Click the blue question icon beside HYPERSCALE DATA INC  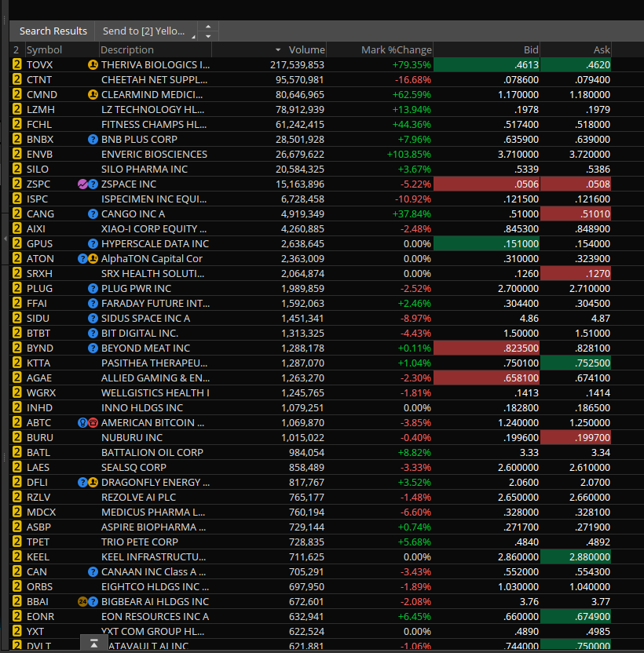pos(93,243)
